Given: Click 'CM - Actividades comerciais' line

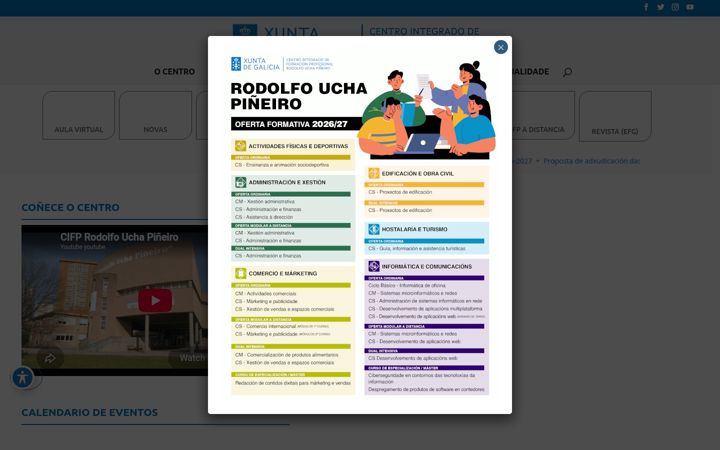Looking at the screenshot, I should coord(265,293).
